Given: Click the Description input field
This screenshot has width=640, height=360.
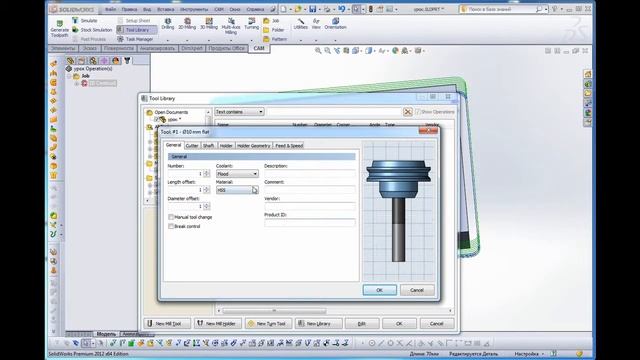Looking at the screenshot, I should click(309, 174).
